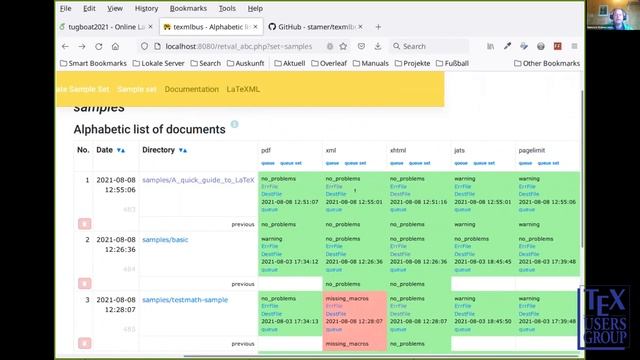640x360 pixels.
Task: Close the texmlbus tab
Action: click(256, 27)
